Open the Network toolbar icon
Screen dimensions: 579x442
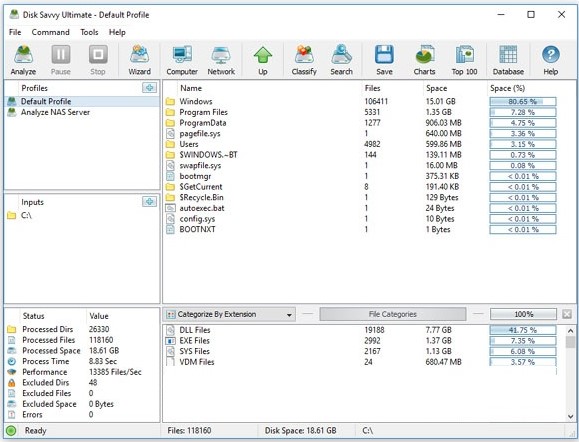coord(221,60)
